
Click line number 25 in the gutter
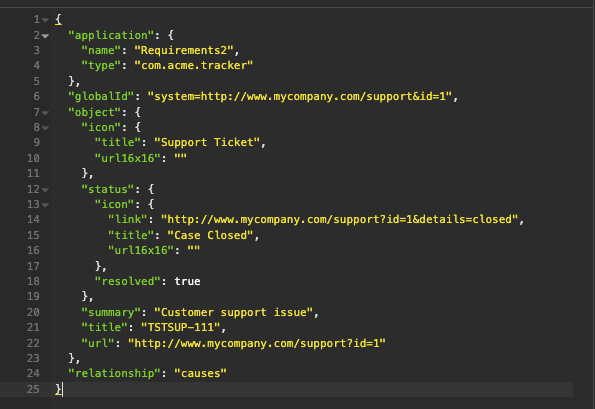[33, 389]
